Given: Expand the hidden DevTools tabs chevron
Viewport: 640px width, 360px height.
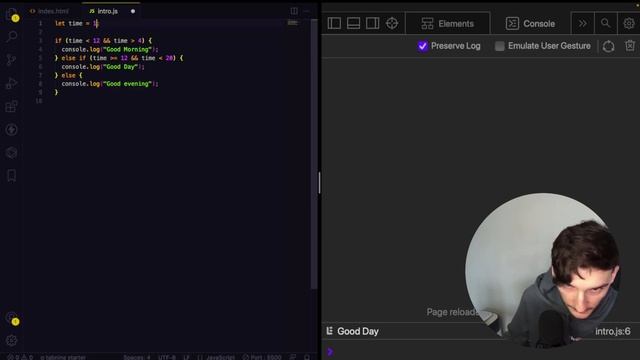Looking at the screenshot, I should pos(582,24).
